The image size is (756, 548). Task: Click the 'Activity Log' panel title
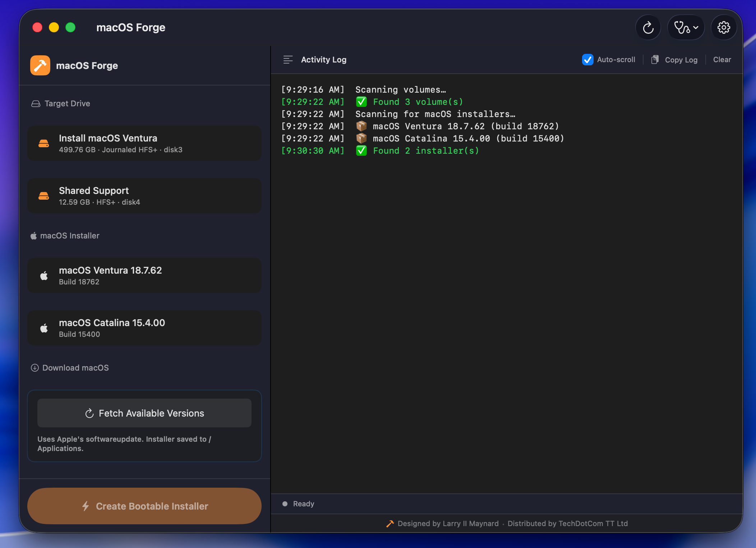click(324, 60)
